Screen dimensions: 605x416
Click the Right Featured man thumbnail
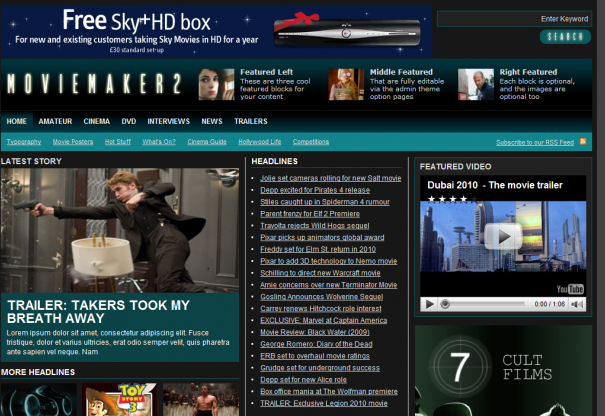pos(476,85)
